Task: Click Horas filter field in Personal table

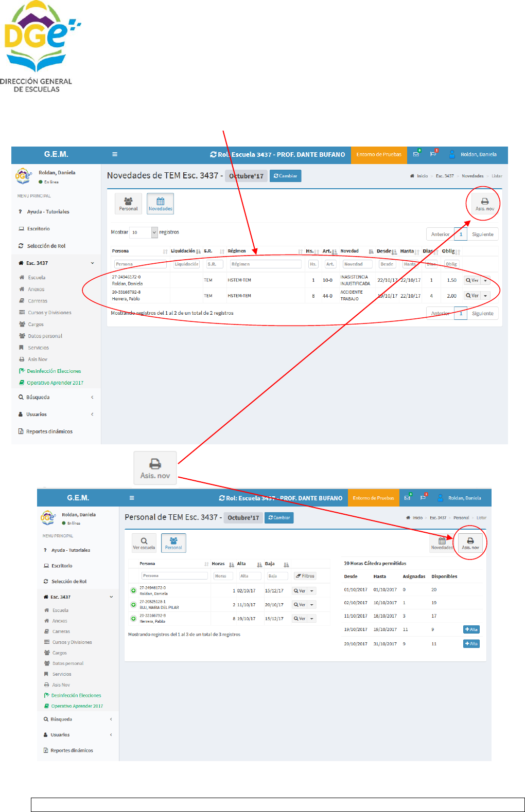Action: (x=223, y=576)
